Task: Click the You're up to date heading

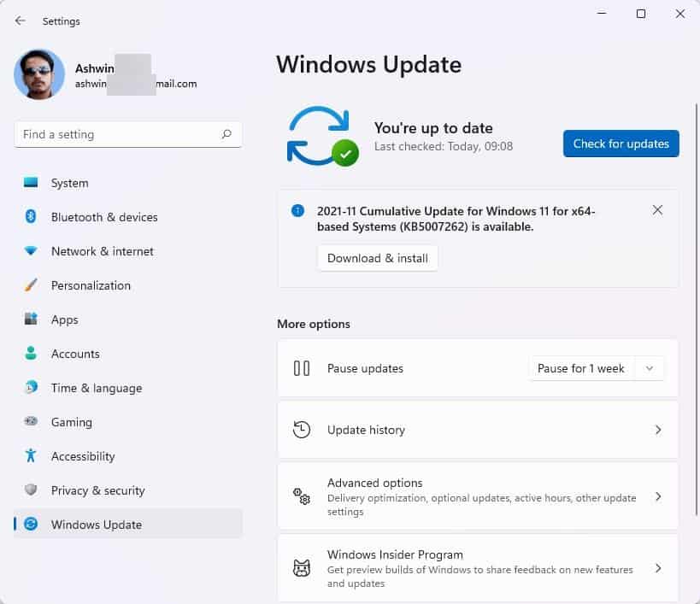Action: tap(433, 128)
